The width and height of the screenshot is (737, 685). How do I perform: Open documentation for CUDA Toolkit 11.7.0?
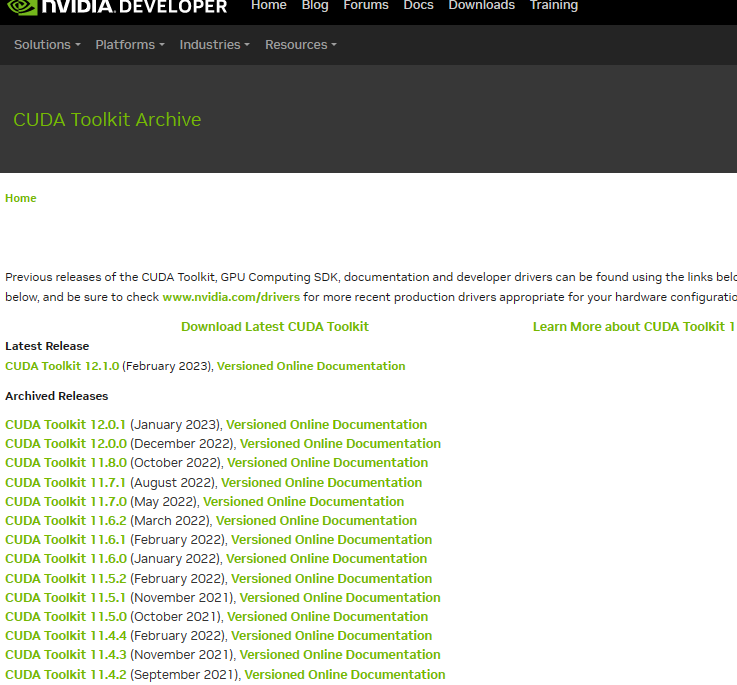303,502
